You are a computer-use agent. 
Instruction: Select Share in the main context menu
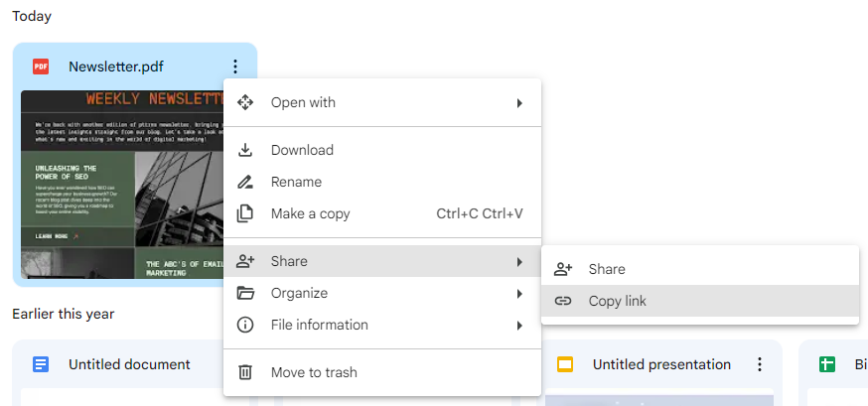point(382,261)
